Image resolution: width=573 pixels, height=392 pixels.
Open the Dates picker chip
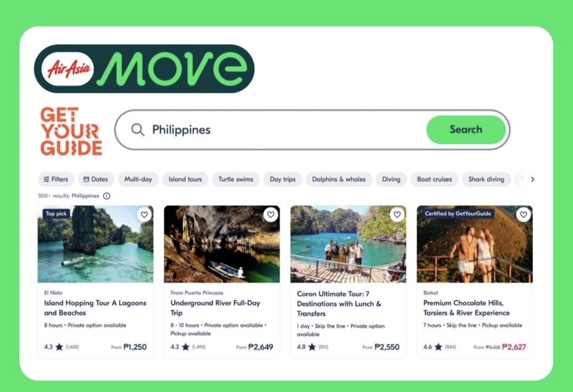pos(96,179)
